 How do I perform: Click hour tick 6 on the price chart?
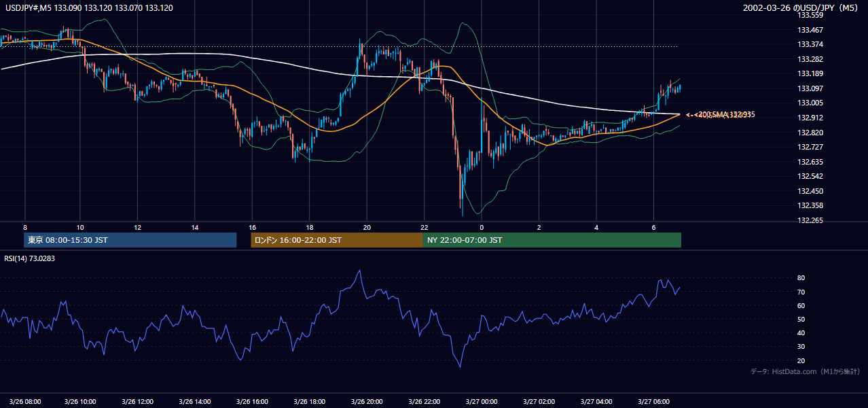coord(653,227)
